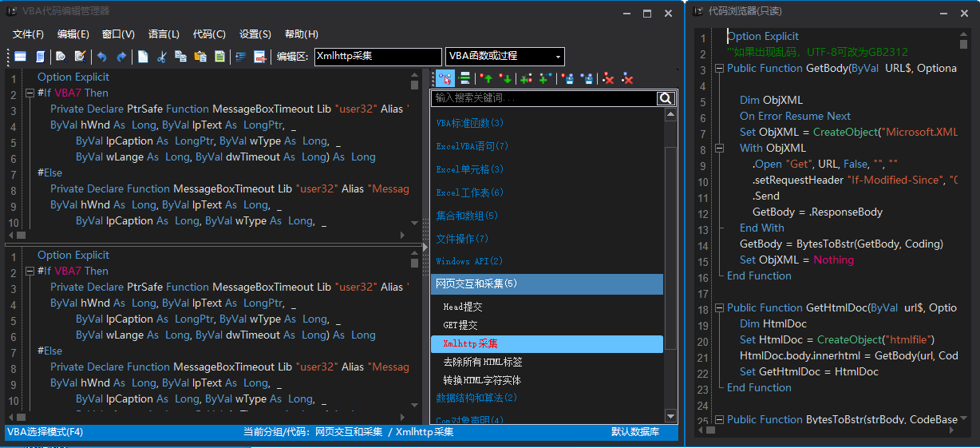The image size is (980, 448).
Task: Click delete node icon with blue dot
Action: pos(627,78)
